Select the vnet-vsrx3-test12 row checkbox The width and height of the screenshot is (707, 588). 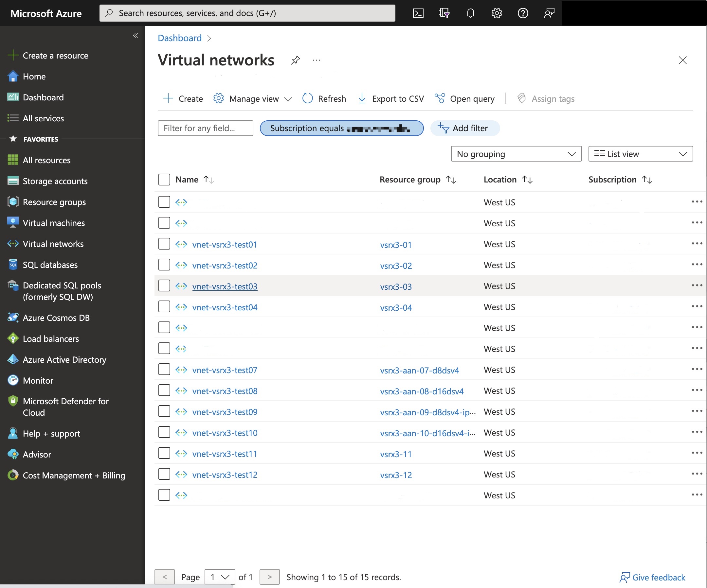(164, 474)
